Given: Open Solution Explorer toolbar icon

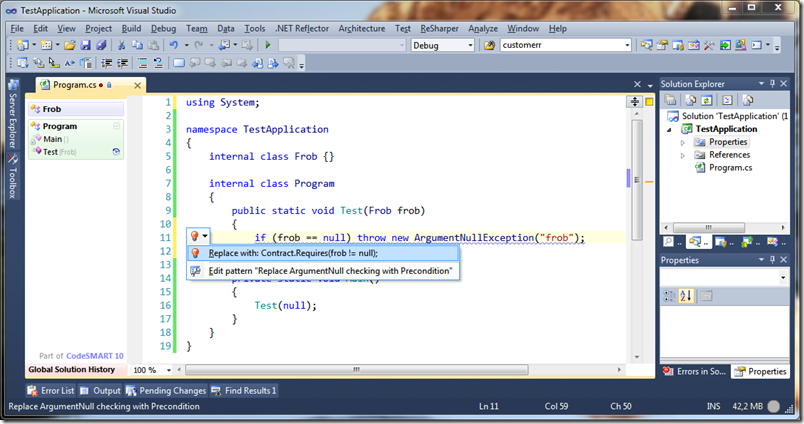Looking at the screenshot, I should 647,45.
